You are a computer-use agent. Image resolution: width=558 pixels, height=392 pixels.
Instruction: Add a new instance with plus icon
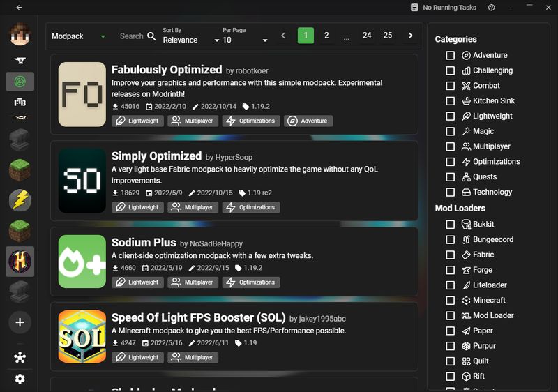click(x=20, y=322)
